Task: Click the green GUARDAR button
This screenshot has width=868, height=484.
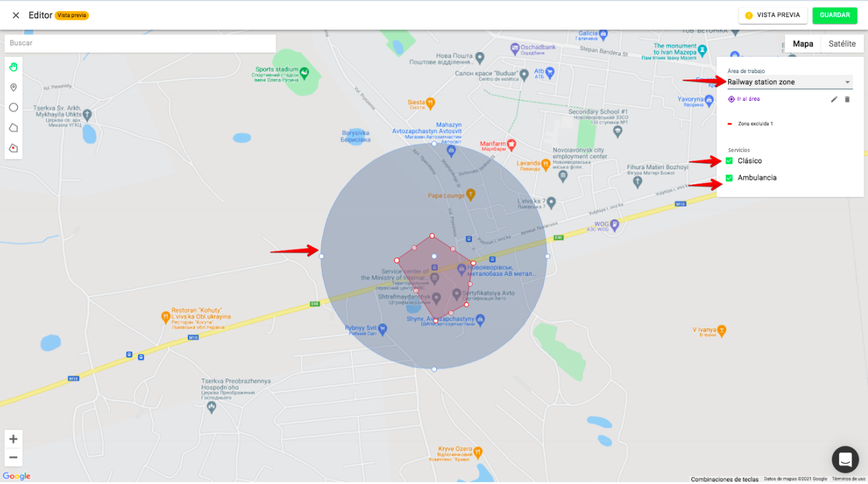Action: pos(834,15)
